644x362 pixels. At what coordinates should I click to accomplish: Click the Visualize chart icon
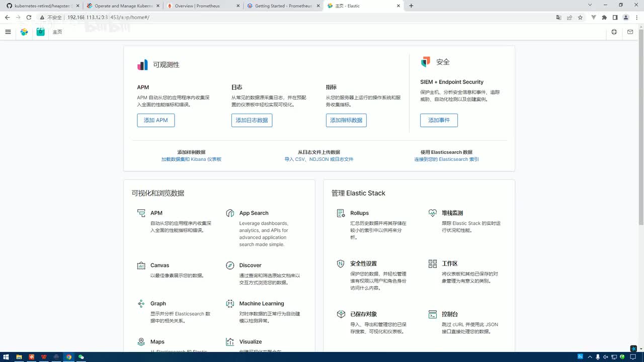(x=230, y=342)
